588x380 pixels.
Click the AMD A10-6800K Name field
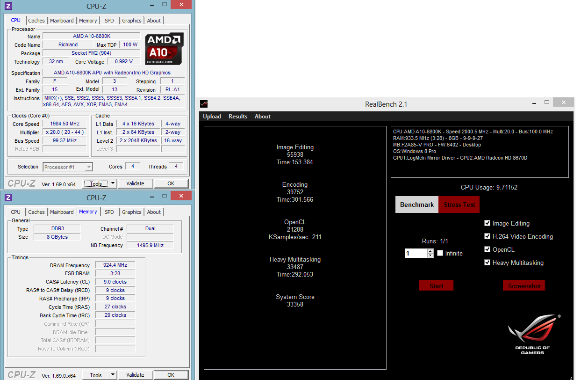(92, 36)
